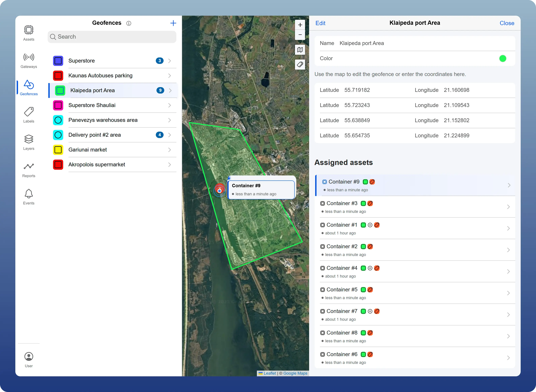The height and width of the screenshot is (392, 536).
Task: Open details for Kaunas Autobuses parking
Action: point(170,76)
